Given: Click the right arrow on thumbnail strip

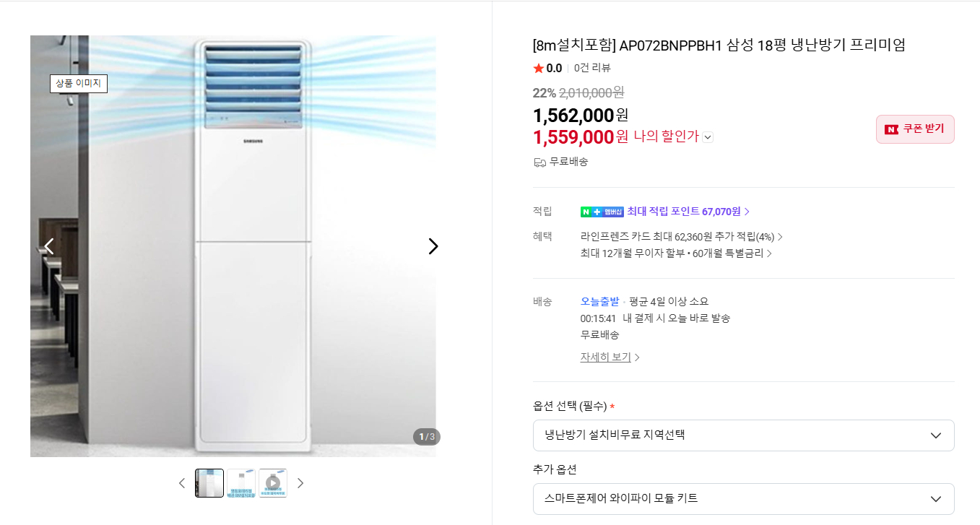Looking at the screenshot, I should pos(301,482).
